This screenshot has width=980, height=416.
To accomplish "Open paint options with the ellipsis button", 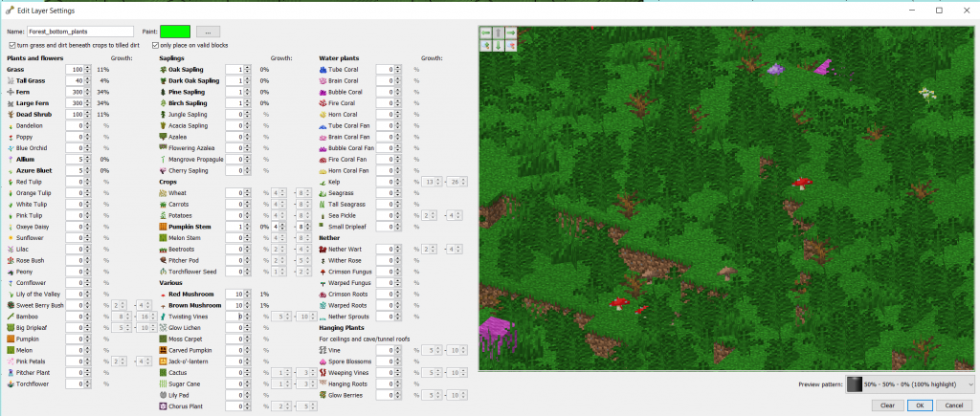I will 209,32.
